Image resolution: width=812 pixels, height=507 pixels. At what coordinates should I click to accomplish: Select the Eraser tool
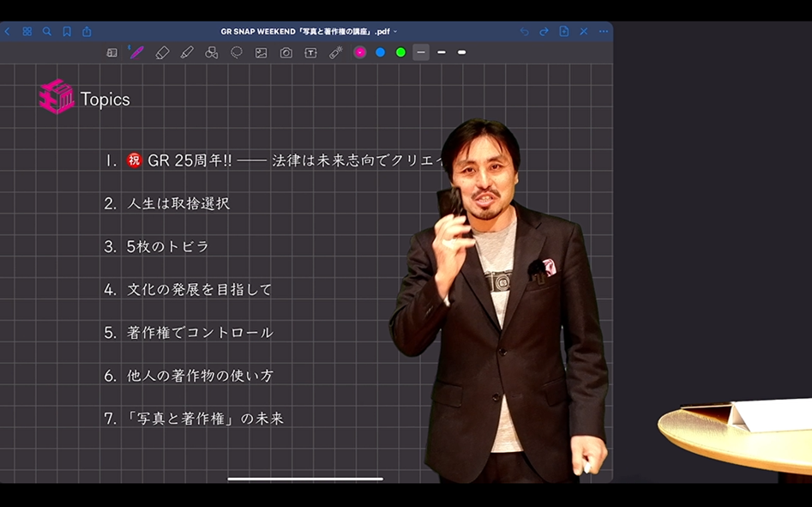(x=162, y=53)
